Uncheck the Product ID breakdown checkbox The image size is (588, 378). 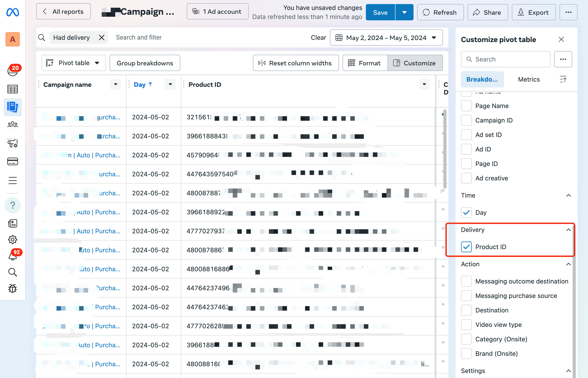point(466,247)
